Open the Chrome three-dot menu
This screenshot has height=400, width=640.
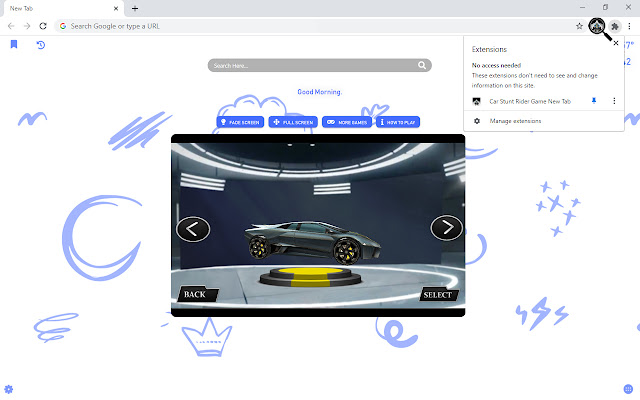click(630, 25)
